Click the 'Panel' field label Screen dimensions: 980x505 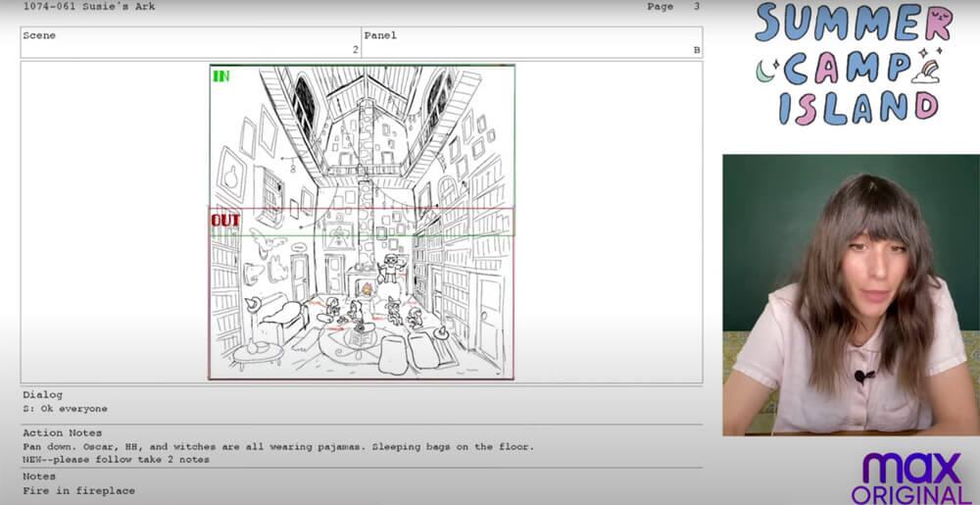pyautogui.click(x=380, y=35)
